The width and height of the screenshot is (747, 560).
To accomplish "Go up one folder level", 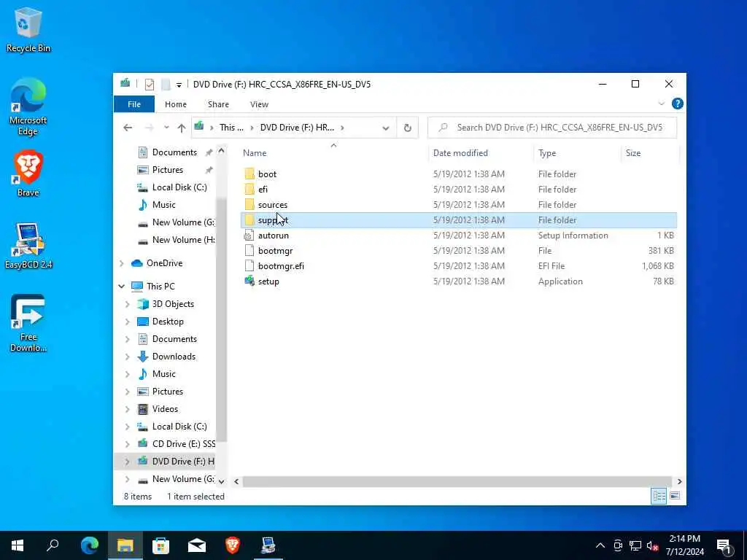I will tap(181, 128).
